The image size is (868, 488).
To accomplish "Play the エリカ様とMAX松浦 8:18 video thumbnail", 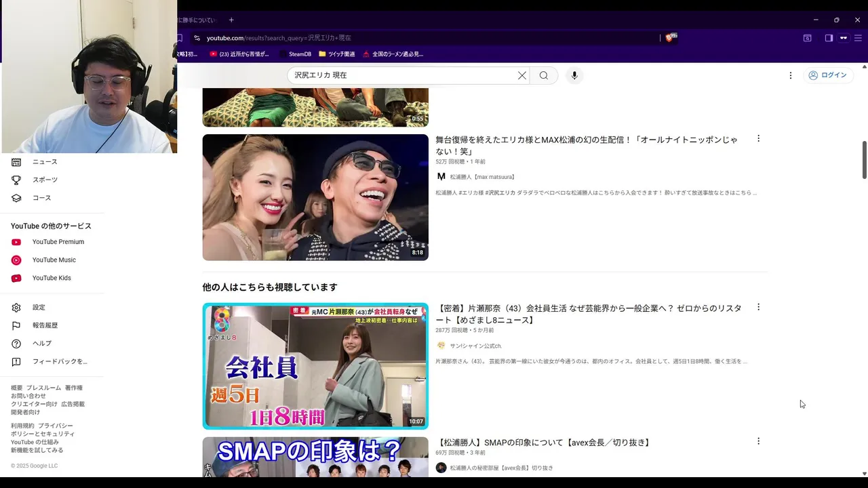I will [x=315, y=197].
